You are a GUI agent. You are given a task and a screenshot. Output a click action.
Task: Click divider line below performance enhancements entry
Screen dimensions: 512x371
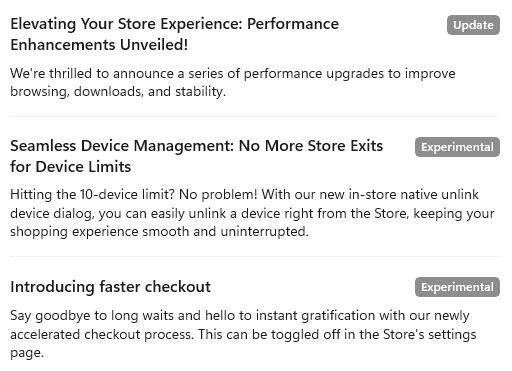255,117
